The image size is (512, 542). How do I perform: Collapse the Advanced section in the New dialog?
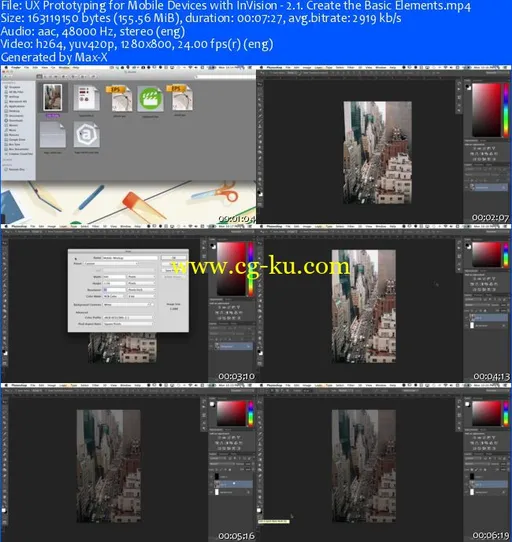point(82,312)
